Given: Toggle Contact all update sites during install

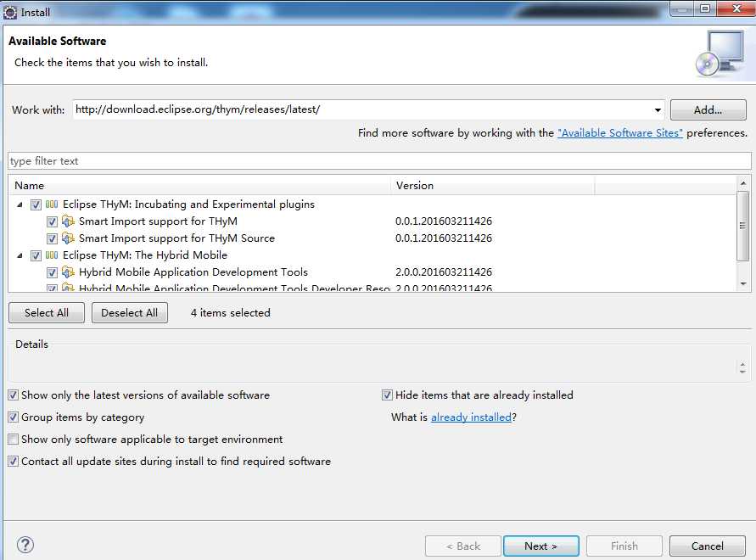Looking at the screenshot, I should coord(14,461).
